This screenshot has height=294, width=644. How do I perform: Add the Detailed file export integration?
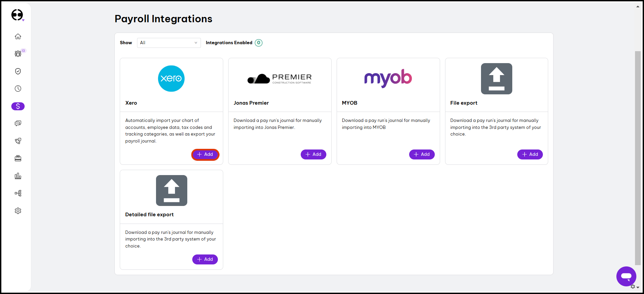coord(205,259)
